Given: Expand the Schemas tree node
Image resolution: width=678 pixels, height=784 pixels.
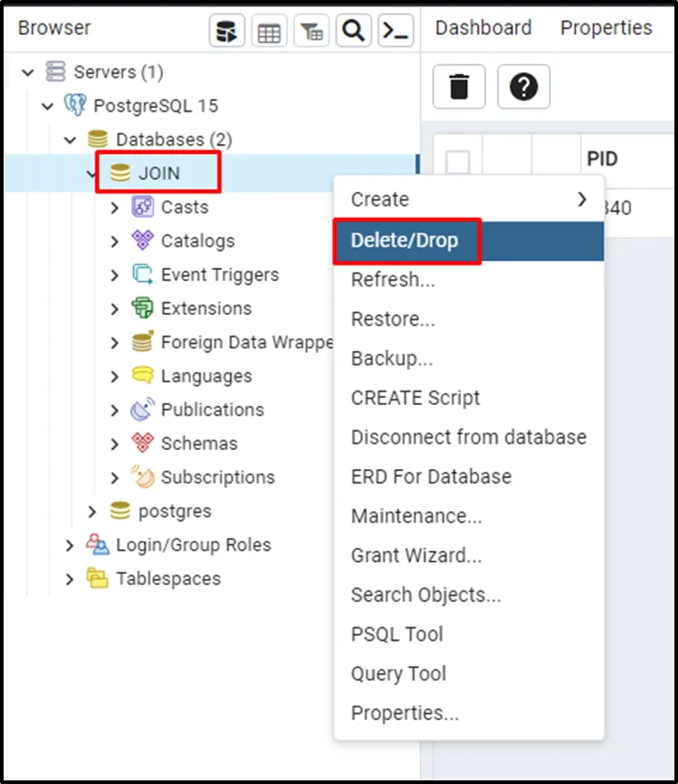Looking at the screenshot, I should tap(114, 444).
